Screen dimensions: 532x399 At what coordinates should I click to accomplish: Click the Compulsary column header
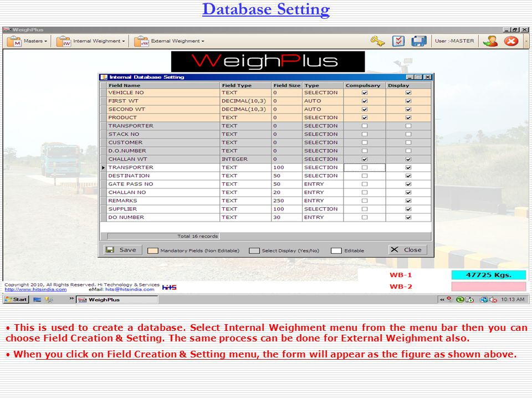[x=365, y=85]
